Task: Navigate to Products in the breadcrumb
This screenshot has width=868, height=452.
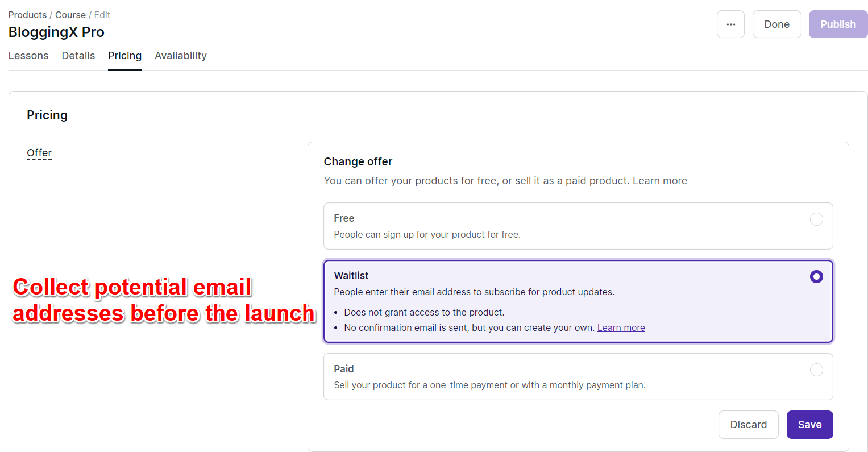Action: 27,15
